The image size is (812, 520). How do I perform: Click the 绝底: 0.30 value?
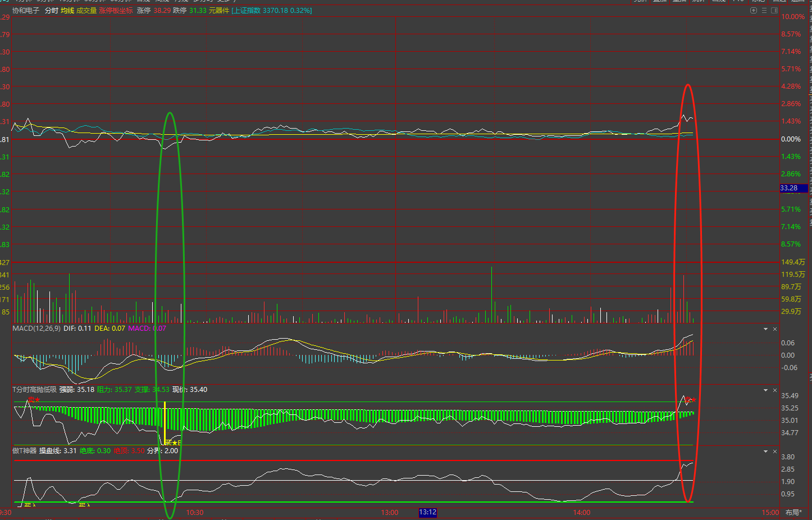pyautogui.click(x=95, y=450)
